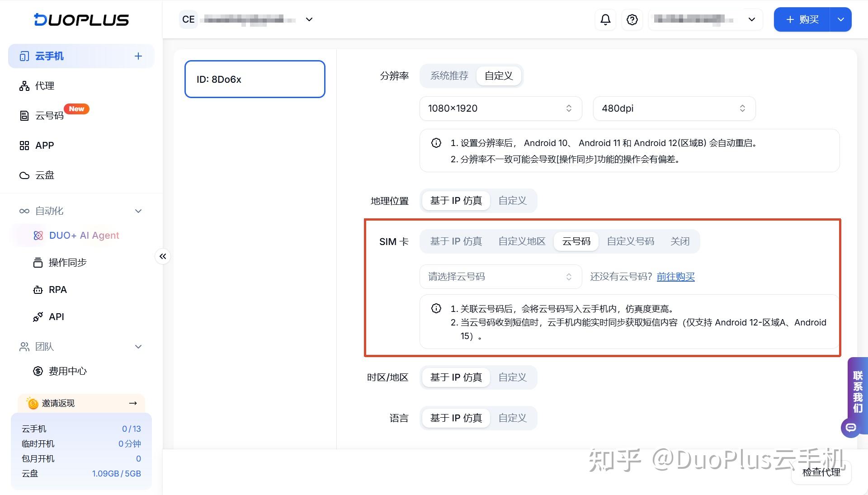Click the blue 购买 button
Viewport: 868px width, 495px height.
[x=802, y=19]
